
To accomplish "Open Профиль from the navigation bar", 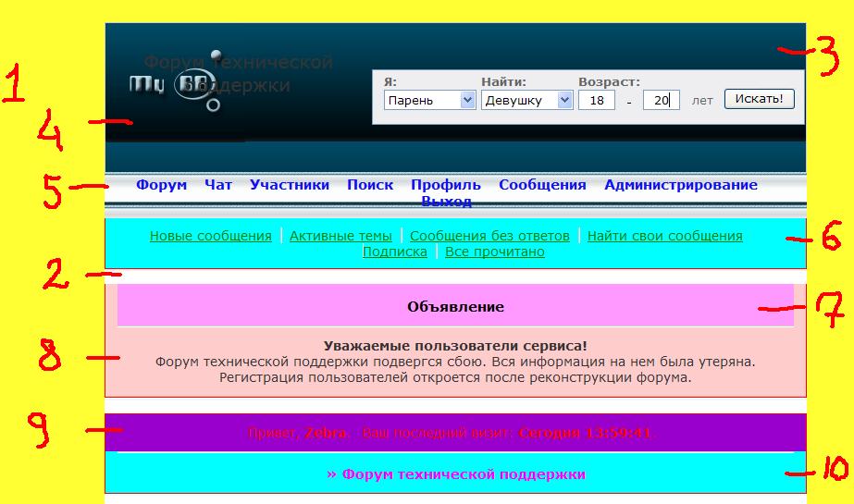I will point(446,185).
